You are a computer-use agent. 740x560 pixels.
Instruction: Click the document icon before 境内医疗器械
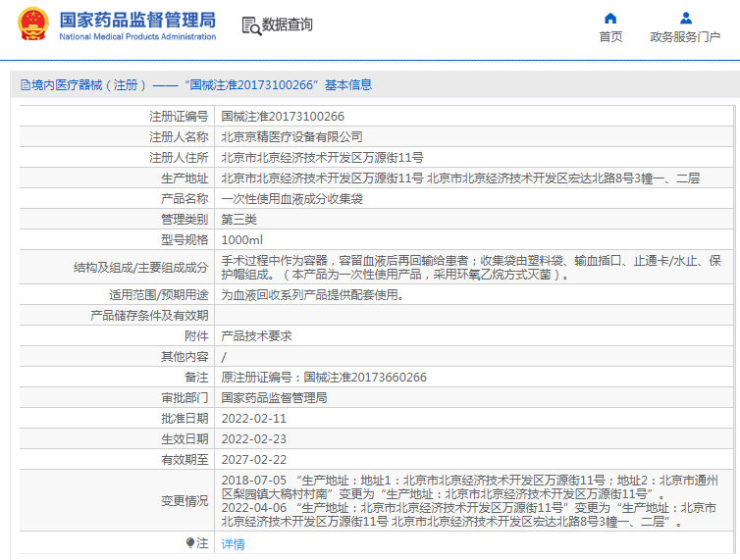[25, 85]
